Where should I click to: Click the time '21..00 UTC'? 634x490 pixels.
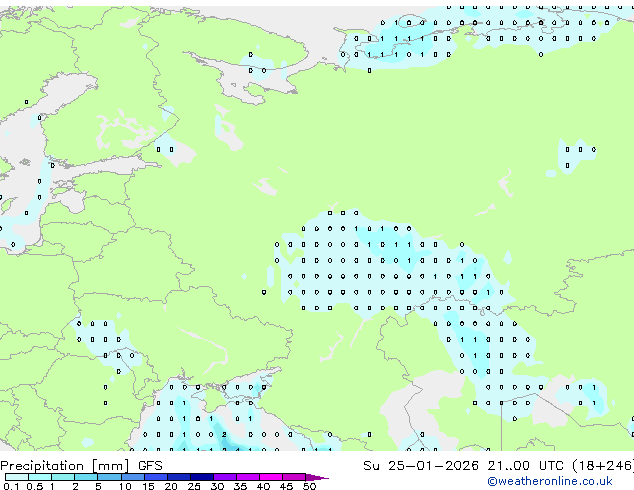(525, 466)
